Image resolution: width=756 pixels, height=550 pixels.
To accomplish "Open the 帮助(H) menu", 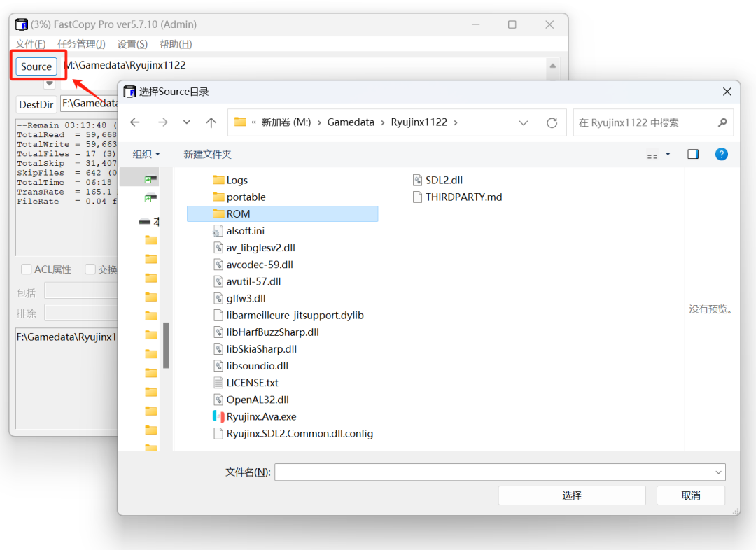I will click(x=176, y=44).
